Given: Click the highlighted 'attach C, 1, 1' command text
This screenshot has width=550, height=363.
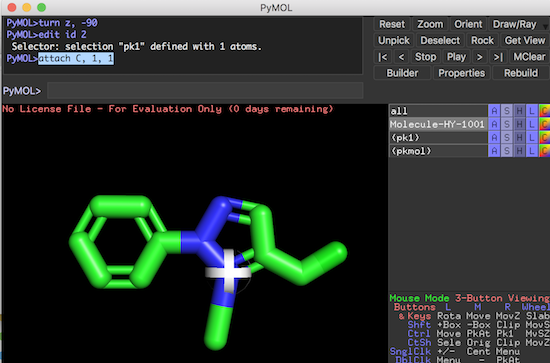Looking at the screenshot, I should point(76,58).
